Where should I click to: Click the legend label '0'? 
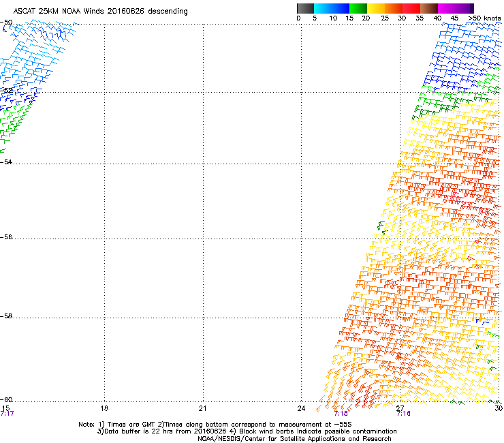[x=298, y=18]
